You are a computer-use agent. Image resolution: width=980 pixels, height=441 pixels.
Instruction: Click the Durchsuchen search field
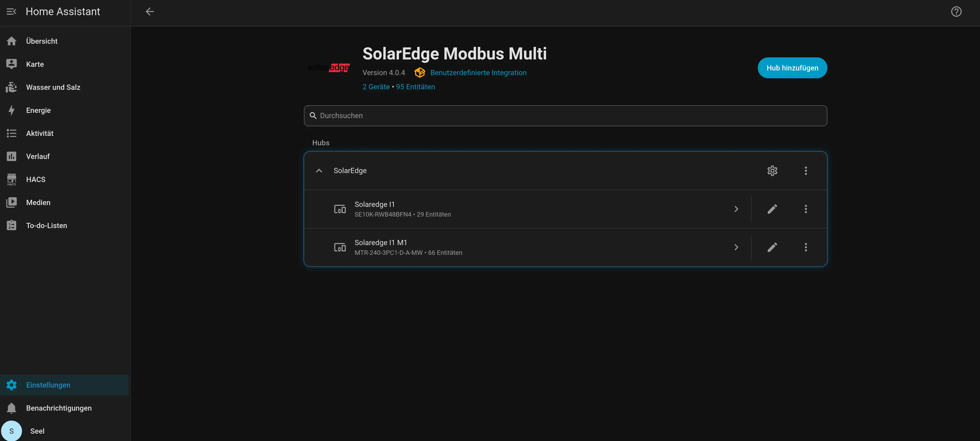tap(565, 116)
